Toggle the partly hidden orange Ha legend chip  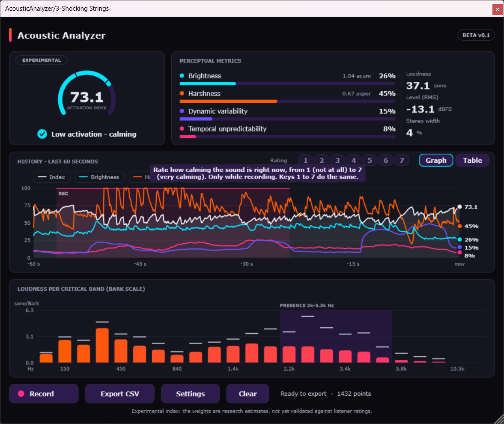(140, 177)
